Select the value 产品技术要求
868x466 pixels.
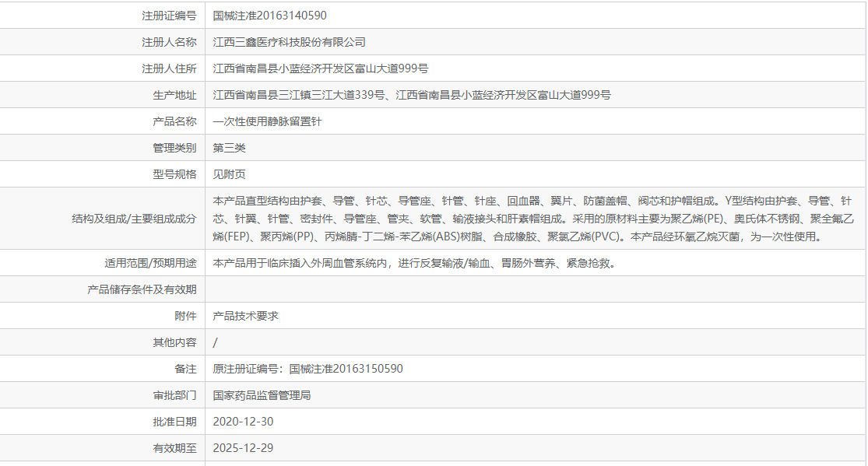coord(245,316)
